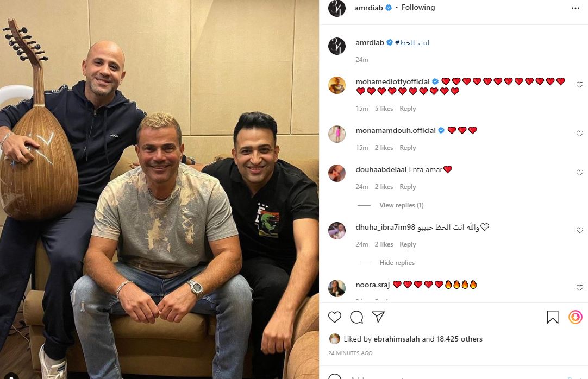View the 18,425 others likes list
The image size is (588, 379).
(x=459, y=339)
